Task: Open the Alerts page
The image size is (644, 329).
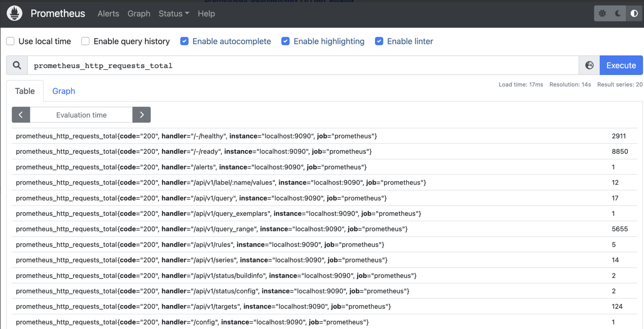Action: click(108, 14)
